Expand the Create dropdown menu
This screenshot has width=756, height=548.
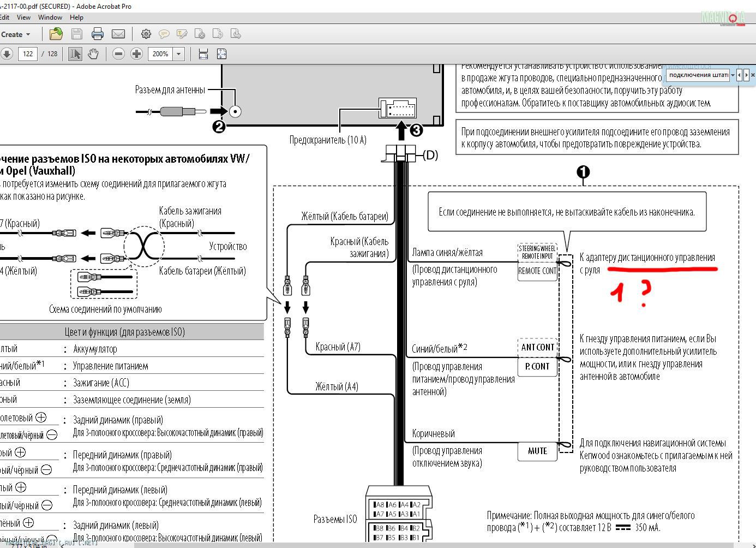15,34
